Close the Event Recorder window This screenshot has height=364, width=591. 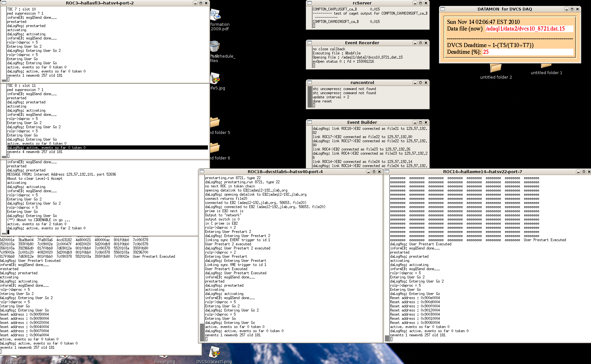426,43
